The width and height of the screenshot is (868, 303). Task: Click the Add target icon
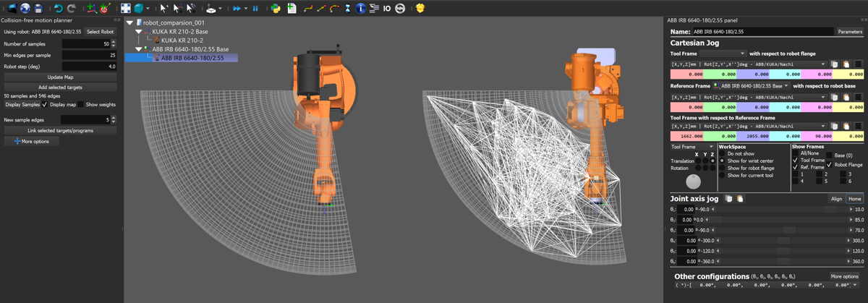click(105, 9)
